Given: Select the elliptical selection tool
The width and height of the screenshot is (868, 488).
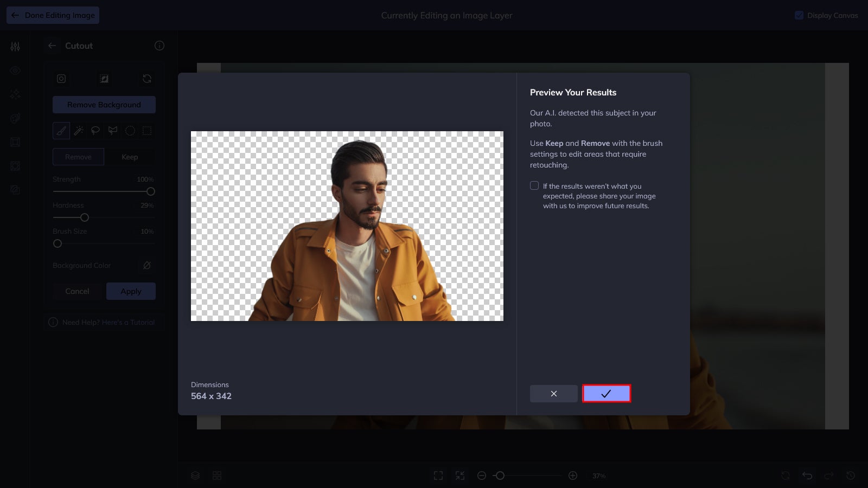Looking at the screenshot, I should click(130, 131).
